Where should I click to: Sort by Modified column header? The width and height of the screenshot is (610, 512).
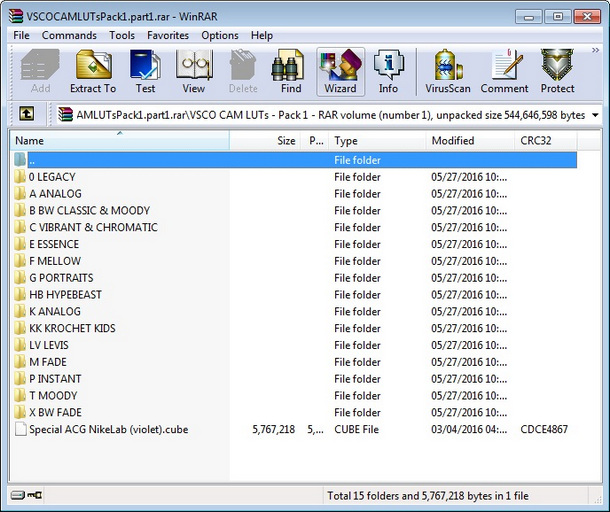470,140
